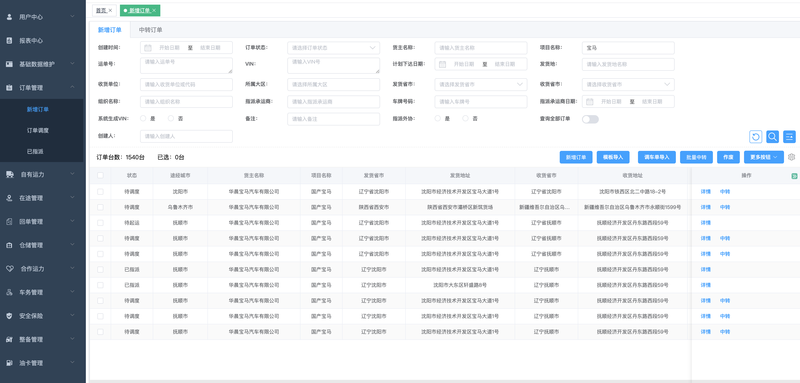Click the 车务管理 icon in sidebar
This screenshot has height=383, width=800.
(9, 292)
